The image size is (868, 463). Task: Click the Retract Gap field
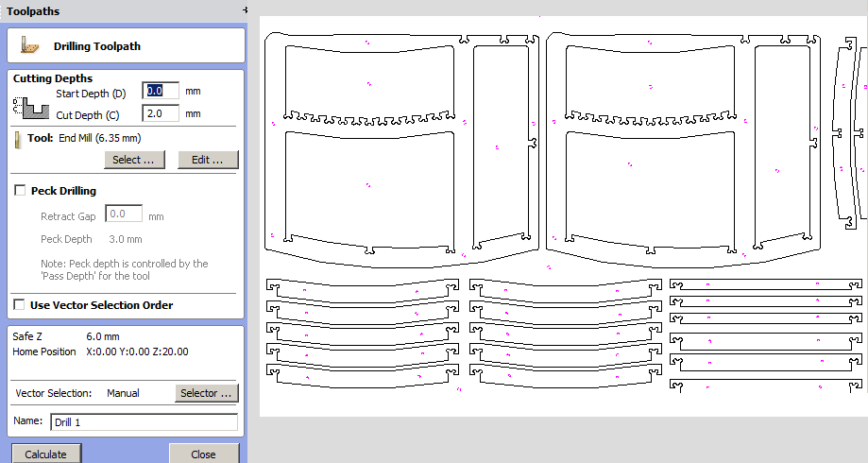(x=124, y=214)
